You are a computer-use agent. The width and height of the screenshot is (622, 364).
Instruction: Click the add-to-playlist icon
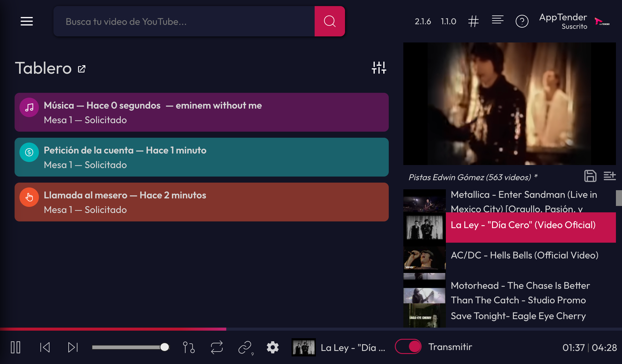609,176
